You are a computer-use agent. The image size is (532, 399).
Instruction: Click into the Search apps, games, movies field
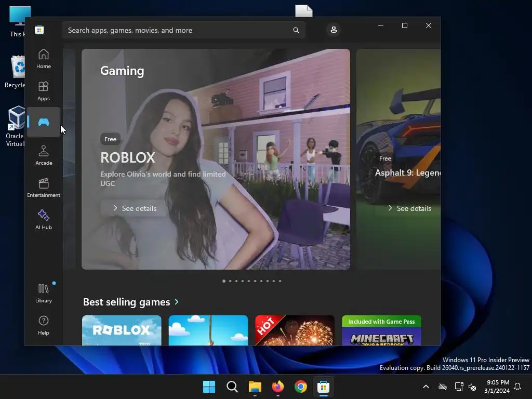(x=183, y=30)
